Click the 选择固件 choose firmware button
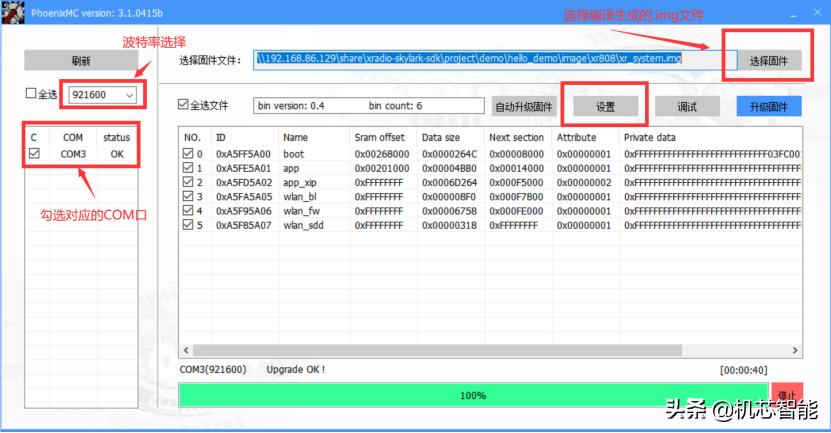Screen dimensions: 831x433 768,61
